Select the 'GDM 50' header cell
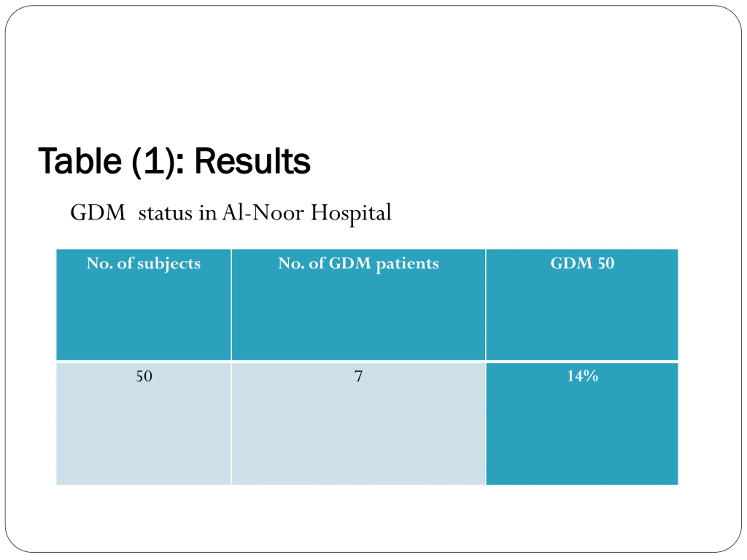The height and width of the screenshot is (560, 747). coord(582,305)
